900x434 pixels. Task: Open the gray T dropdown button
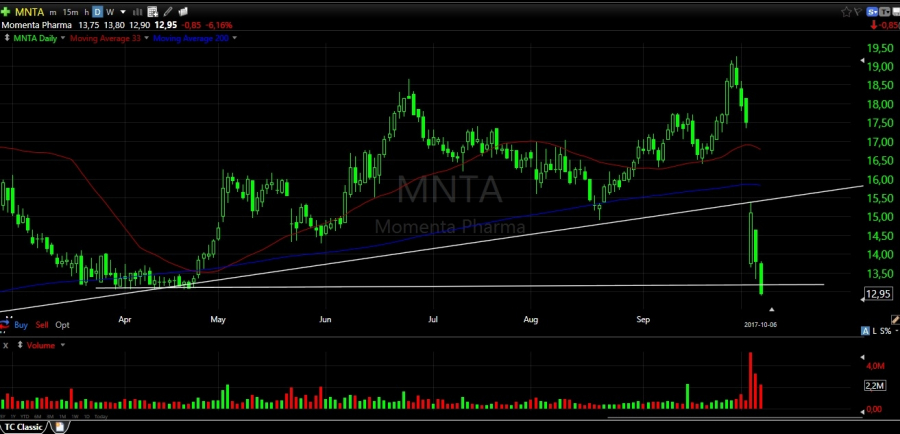tap(886, 11)
